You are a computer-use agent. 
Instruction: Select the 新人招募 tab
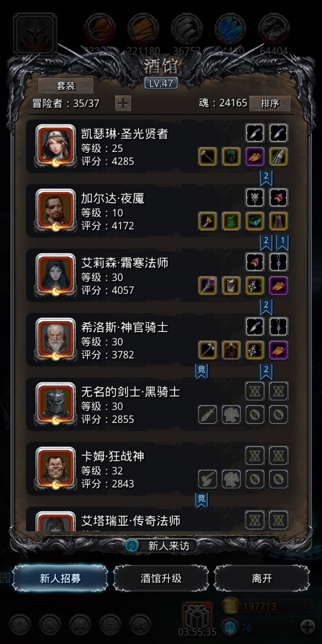click(x=60, y=578)
